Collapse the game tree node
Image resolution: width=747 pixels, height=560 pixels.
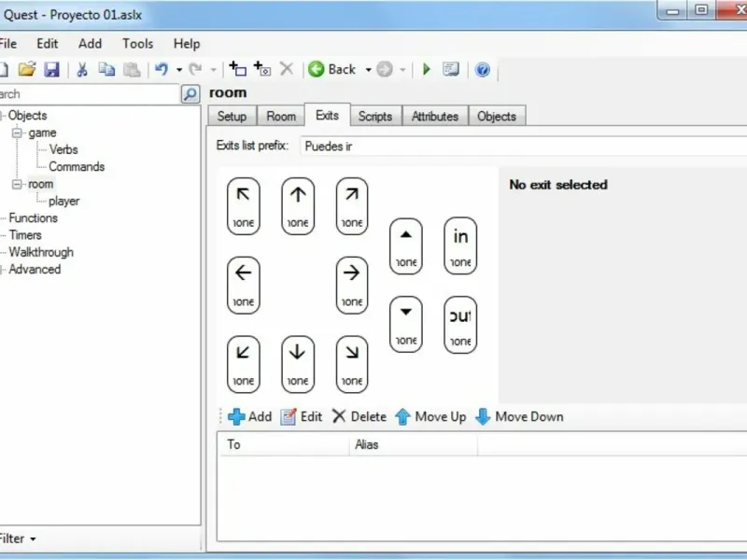point(17,133)
